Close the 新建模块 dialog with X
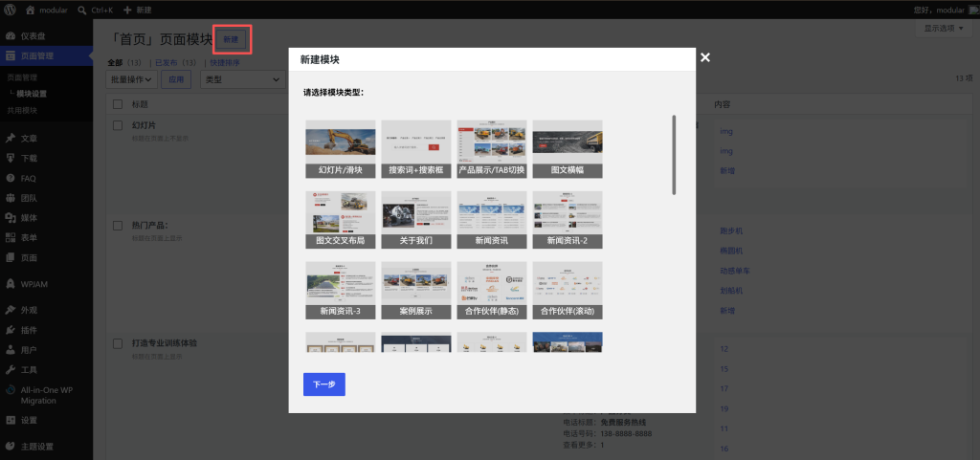Image resolution: width=980 pixels, height=460 pixels. (x=705, y=57)
